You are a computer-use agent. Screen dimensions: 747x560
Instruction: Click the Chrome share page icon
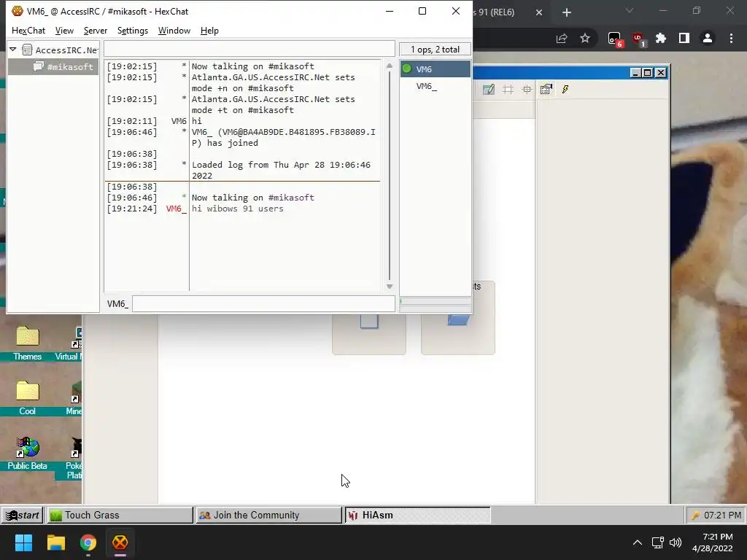click(x=562, y=38)
